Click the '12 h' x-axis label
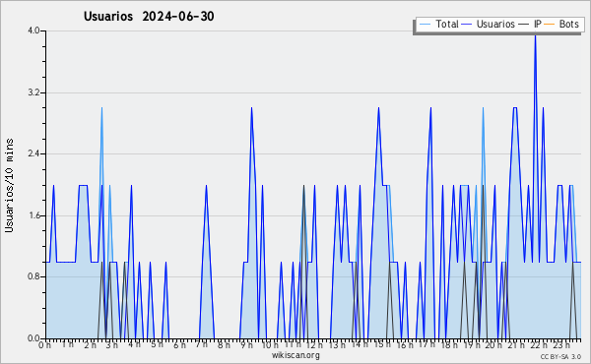The image size is (591, 364). (314, 345)
